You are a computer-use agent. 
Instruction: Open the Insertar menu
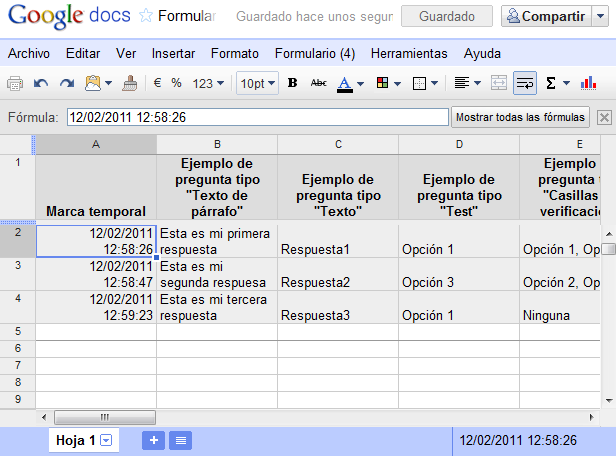[173, 53]
